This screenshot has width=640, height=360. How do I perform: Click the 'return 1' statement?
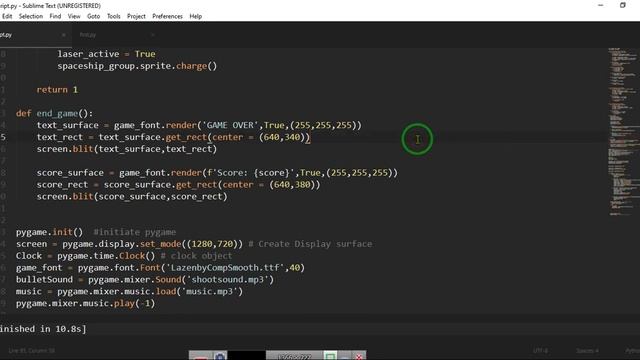pyautogui.click(x=57, y=90)
